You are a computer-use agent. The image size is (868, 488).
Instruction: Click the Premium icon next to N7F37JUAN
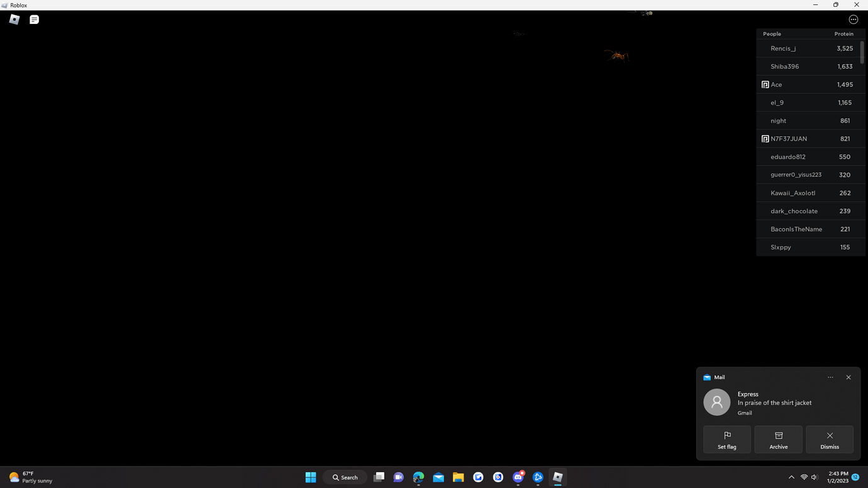coord(765,138)
